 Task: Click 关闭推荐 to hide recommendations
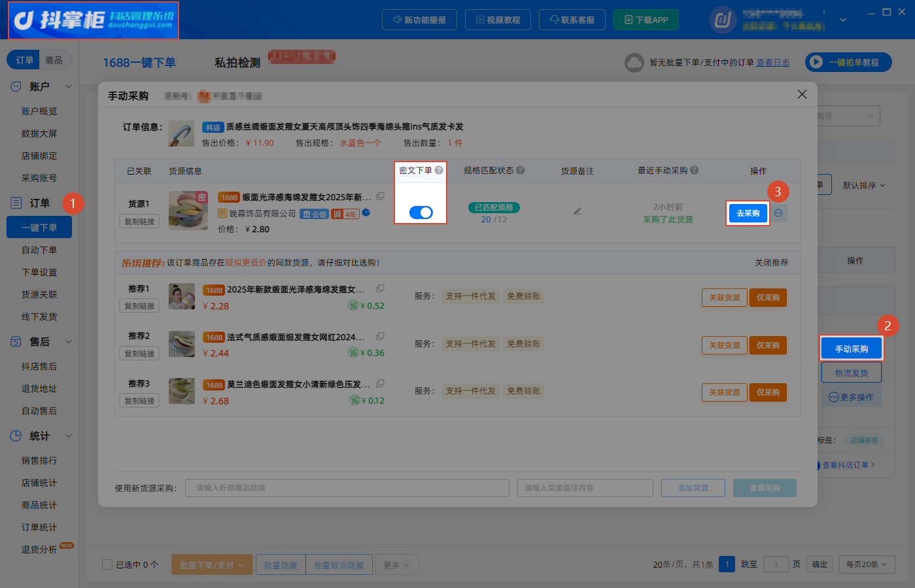click(x=772, y=262)
